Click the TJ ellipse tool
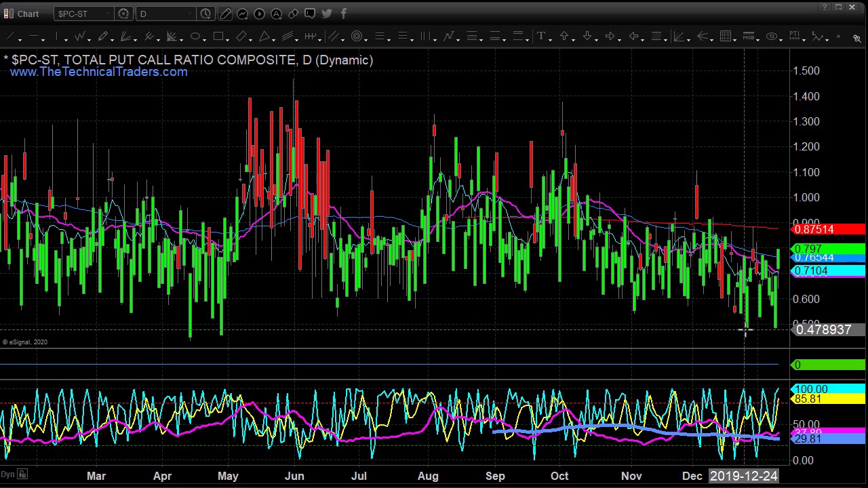868x488 pixels. point(771,36)
